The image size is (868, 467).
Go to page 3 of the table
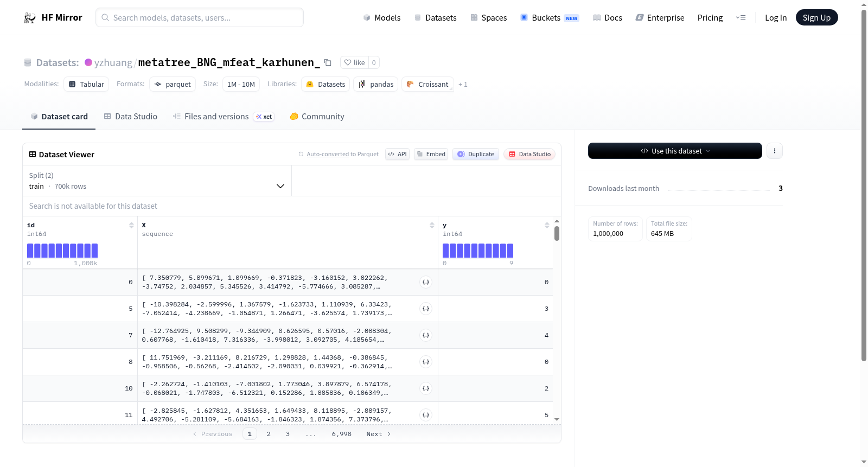pyautogui.click(x=288, y=434)
